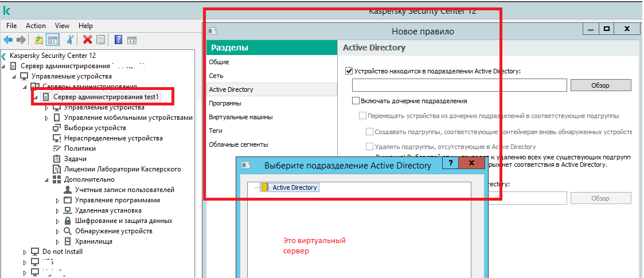Click the Удаленная установка computer icon

tap(68, 210)
